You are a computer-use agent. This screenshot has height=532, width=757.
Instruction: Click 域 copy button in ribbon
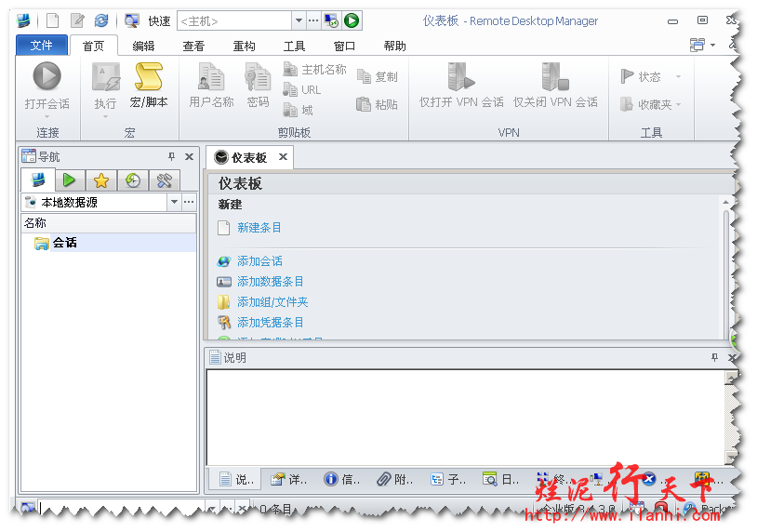298,110
